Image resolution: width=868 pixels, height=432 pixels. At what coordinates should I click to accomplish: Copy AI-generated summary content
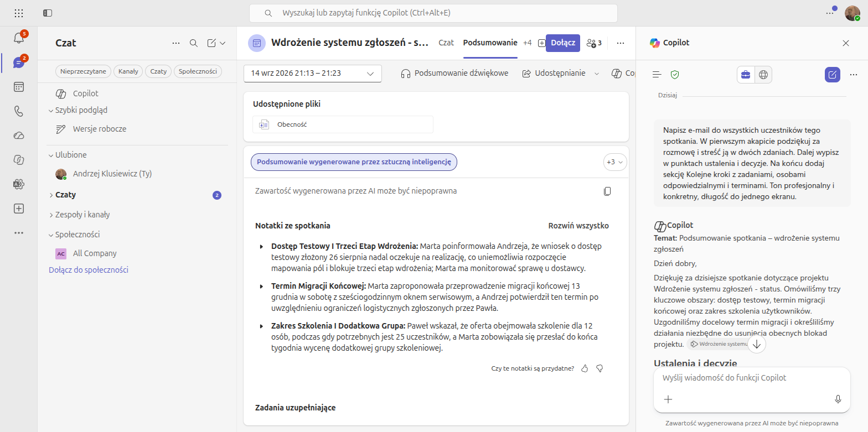(607, 191)
